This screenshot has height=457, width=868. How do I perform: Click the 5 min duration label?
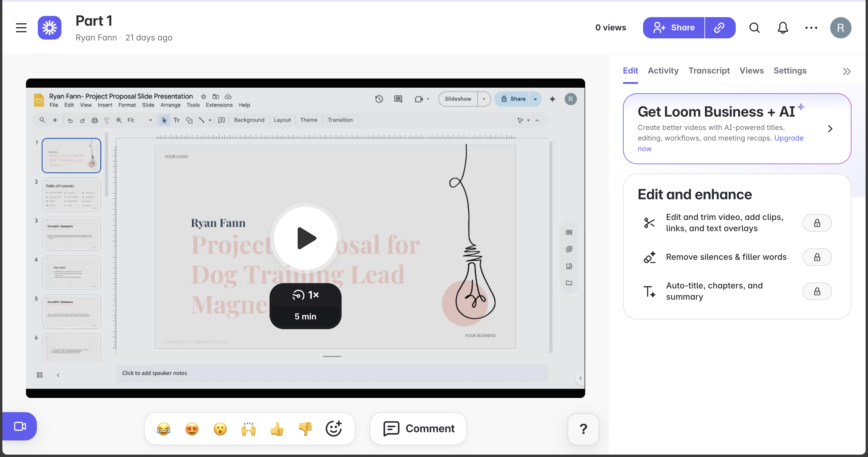(x=305, y=316)
